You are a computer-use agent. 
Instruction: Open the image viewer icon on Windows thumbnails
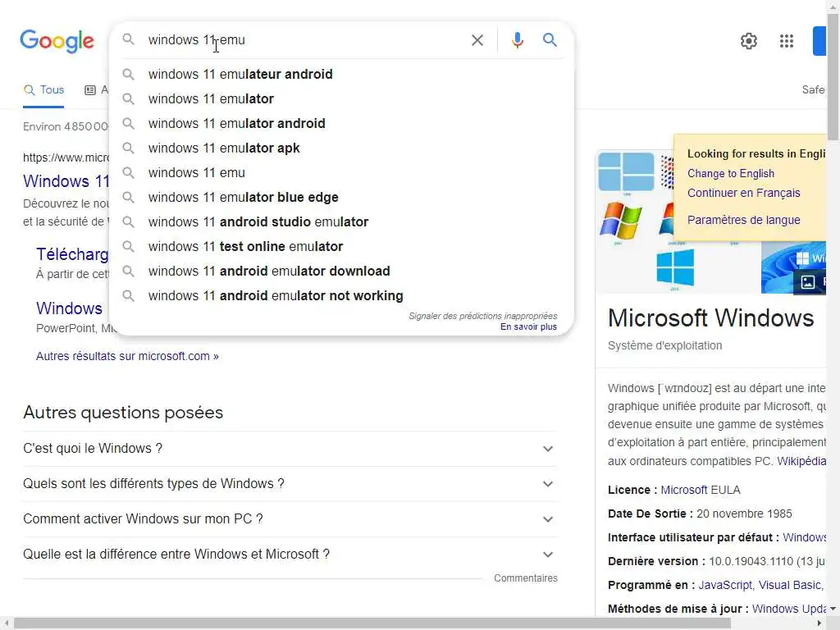[x=807, y=282]
